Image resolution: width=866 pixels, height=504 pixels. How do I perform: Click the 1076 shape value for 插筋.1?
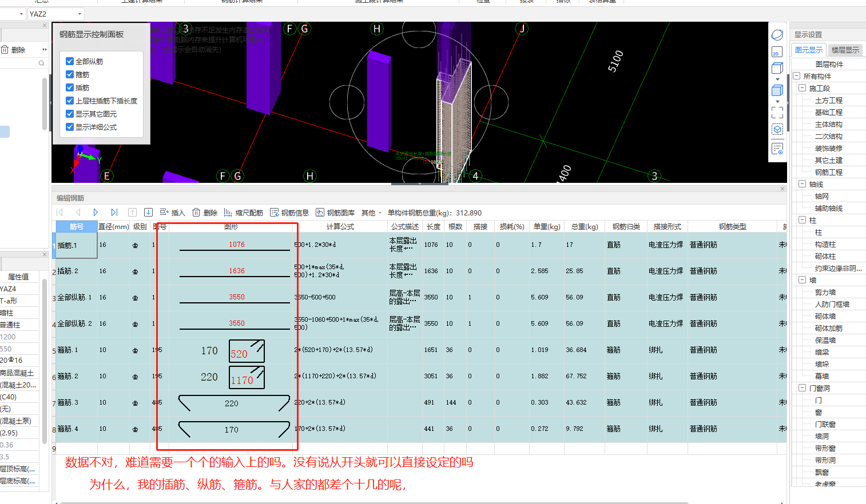coord(237,245)
